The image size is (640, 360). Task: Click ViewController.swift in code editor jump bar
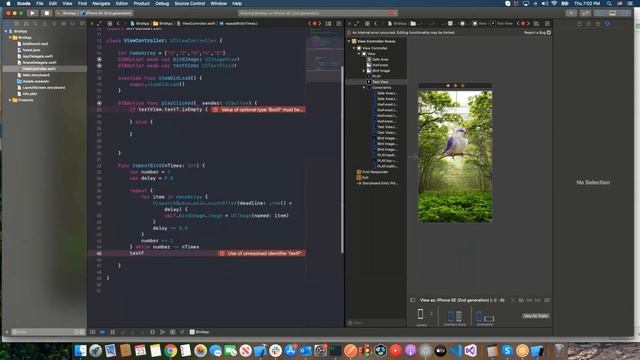(196, 24)
